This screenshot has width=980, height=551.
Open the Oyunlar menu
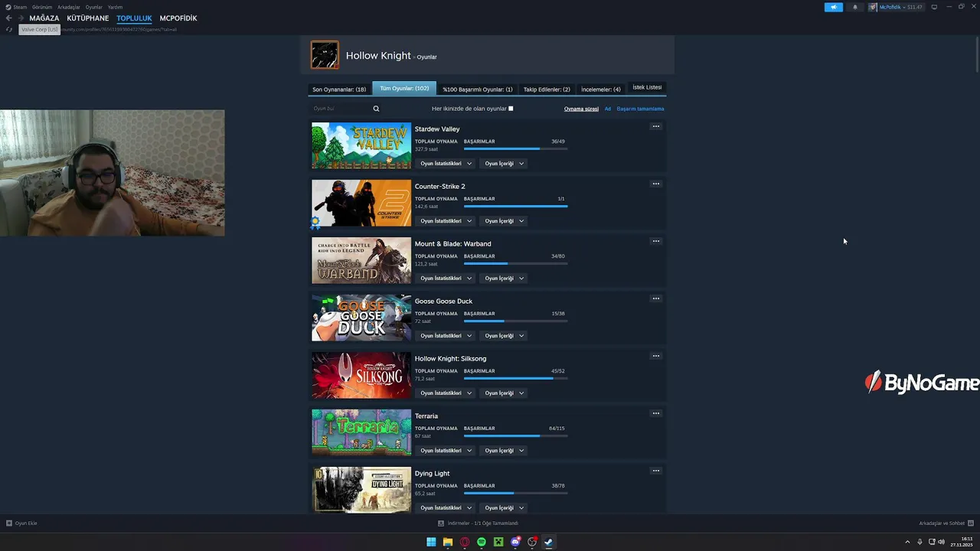click(x=93, y=7)
